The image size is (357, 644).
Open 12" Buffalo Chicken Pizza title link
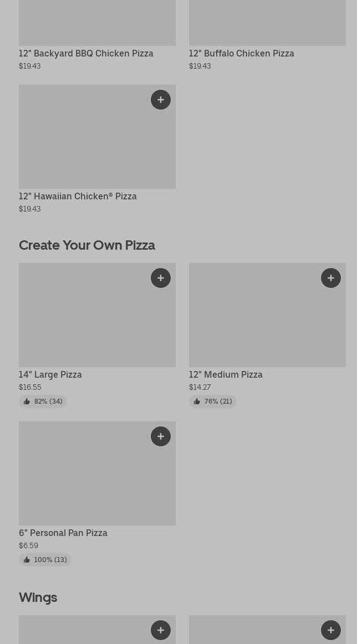click(241, 53)
